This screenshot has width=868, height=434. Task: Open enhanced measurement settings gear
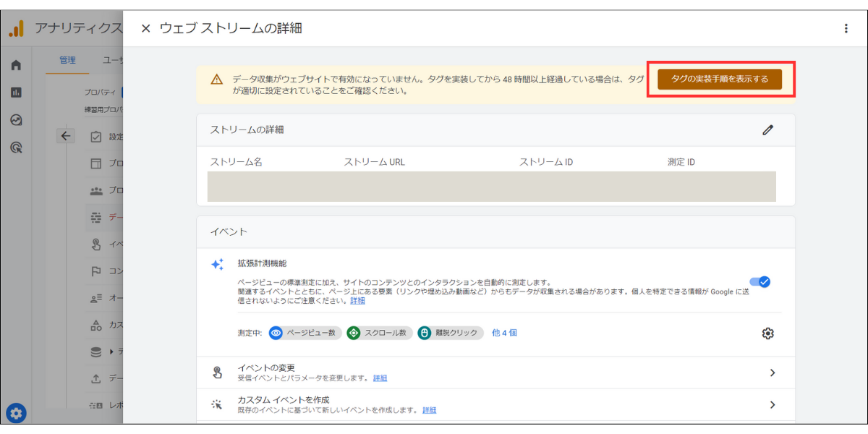[767, 333]
